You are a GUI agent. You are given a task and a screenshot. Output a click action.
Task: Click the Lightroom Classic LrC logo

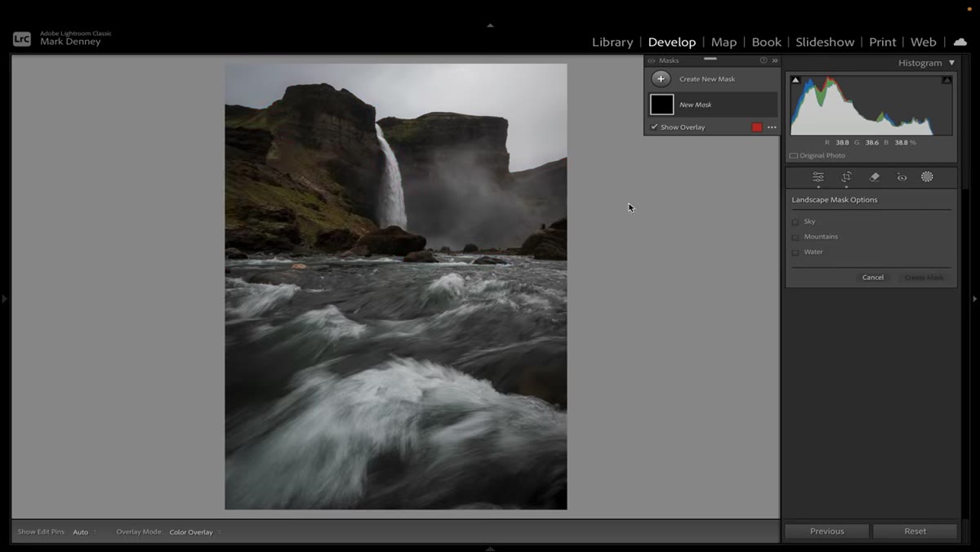click(x=22, y=38)
